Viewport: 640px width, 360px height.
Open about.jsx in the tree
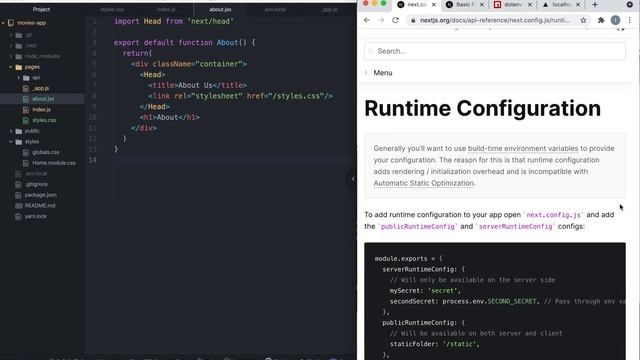pyautogui.click(x=43, y=99)
